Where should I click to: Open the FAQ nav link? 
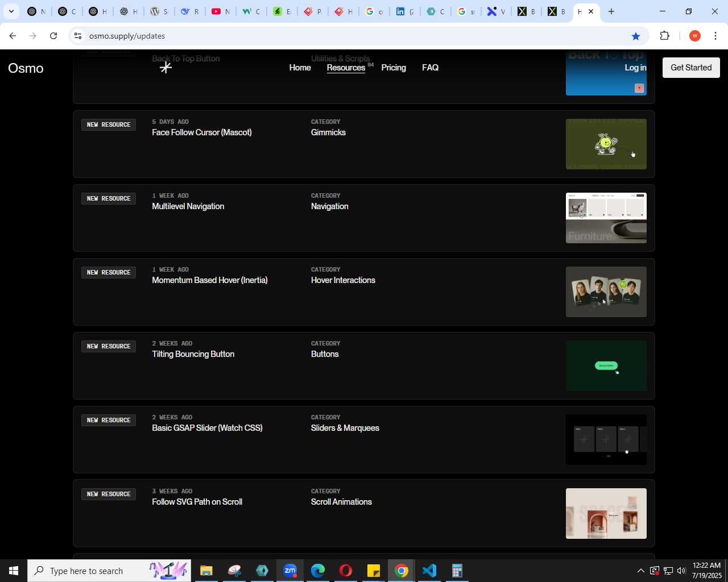tap(430, 68)
